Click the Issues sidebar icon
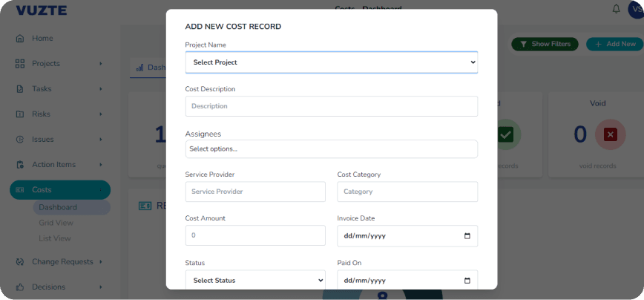Screen dimensions: 644x300 click(x=20, y=140)
